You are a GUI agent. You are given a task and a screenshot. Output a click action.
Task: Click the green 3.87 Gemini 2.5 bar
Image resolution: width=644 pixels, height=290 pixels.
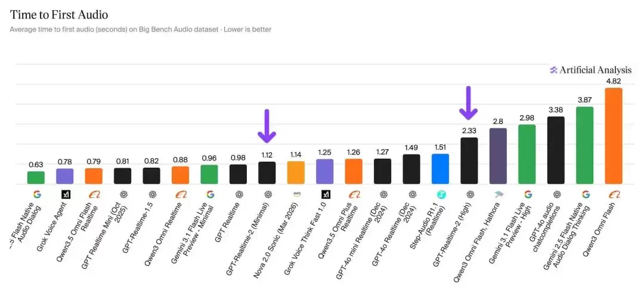tap(585, 146)
